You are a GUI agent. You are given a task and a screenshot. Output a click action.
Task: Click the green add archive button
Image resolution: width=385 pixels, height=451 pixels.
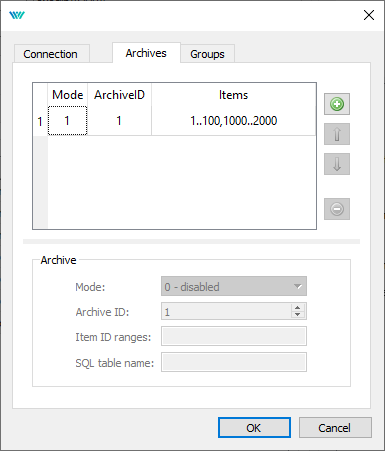tap(337, 104)
